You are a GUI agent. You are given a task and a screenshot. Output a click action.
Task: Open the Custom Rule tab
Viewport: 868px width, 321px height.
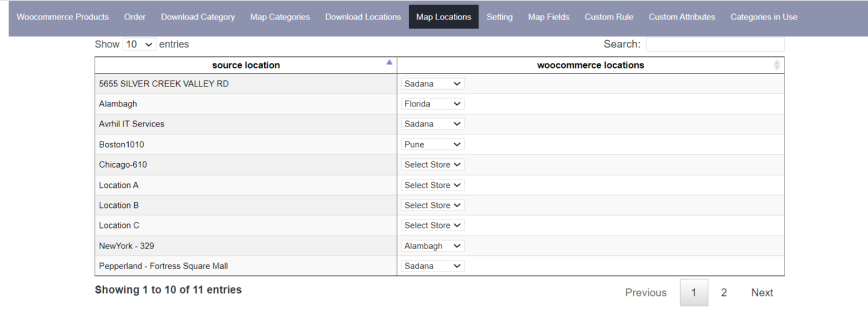609,17
